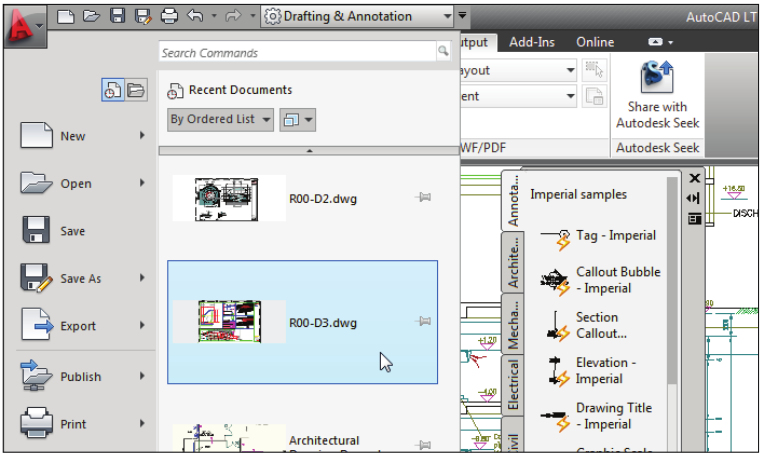
Task: Switch to the Online ribbon tab
Action: tap(595, 42)
